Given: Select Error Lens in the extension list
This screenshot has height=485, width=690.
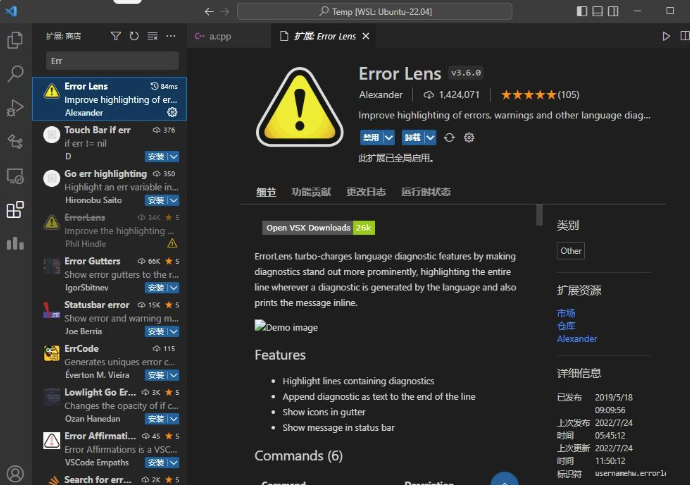Looking at the screenshot, I should coord(110,99).
